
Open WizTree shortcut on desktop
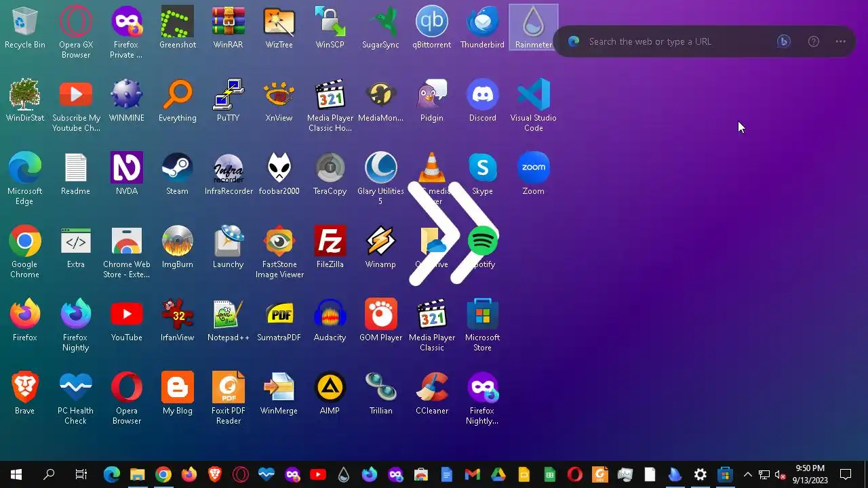279,28
